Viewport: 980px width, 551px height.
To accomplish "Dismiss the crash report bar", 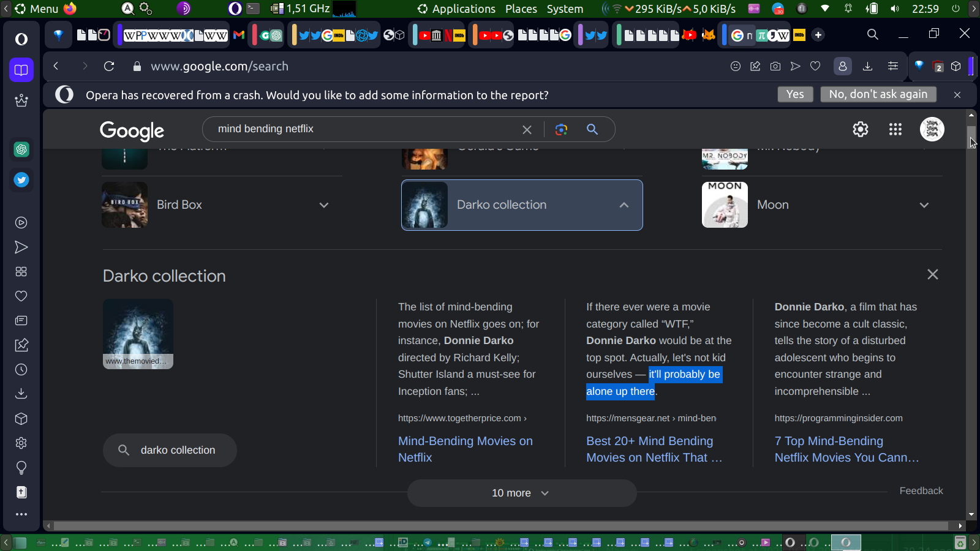I will [x=957, y=95].
